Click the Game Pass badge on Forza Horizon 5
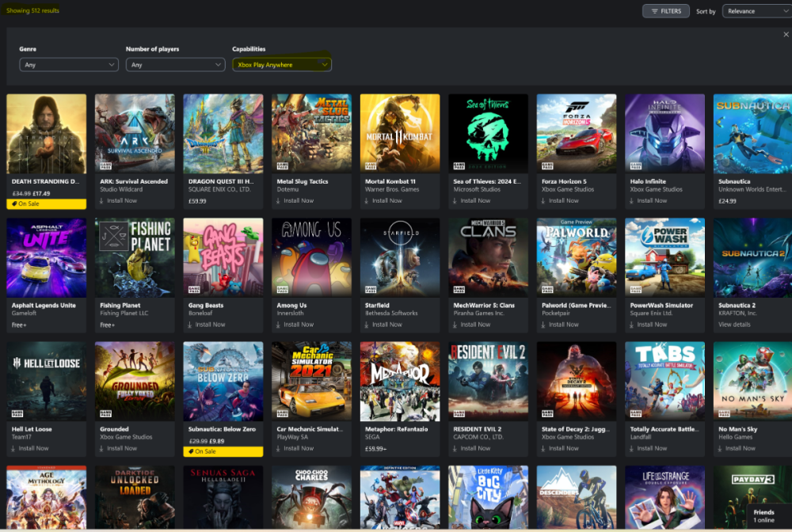The image size is (792, 532). (x=545, y=167)
